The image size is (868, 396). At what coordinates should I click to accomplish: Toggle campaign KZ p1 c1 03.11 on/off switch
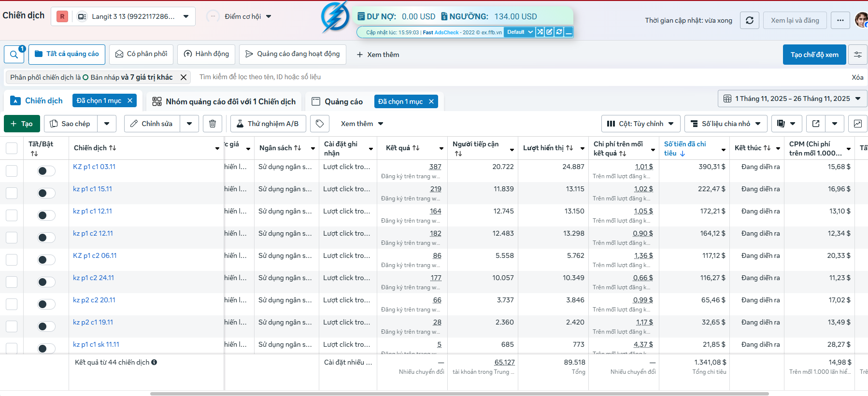tap(46, 171)
